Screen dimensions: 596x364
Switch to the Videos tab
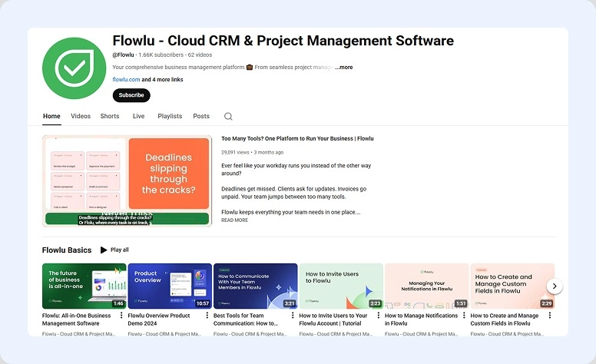pos(81,117)
